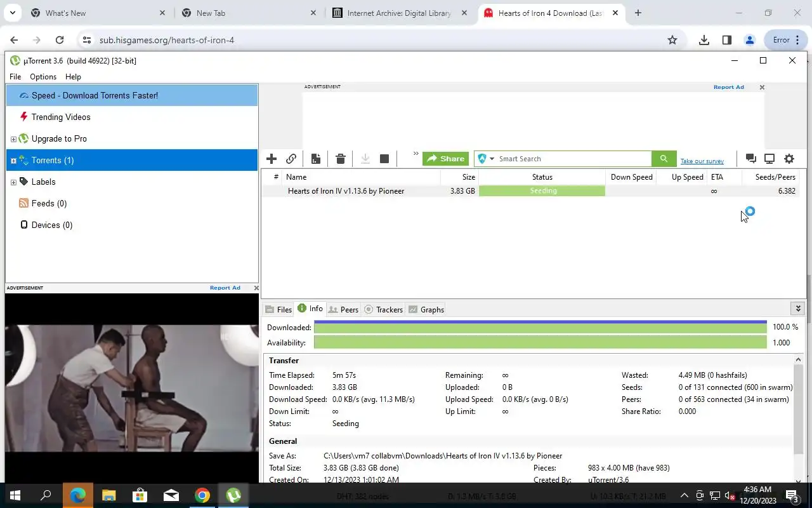This screenshot has width=812, height=508.
Task: Click the remote monitor icon in toolbar
Action: tap(769, 159)
